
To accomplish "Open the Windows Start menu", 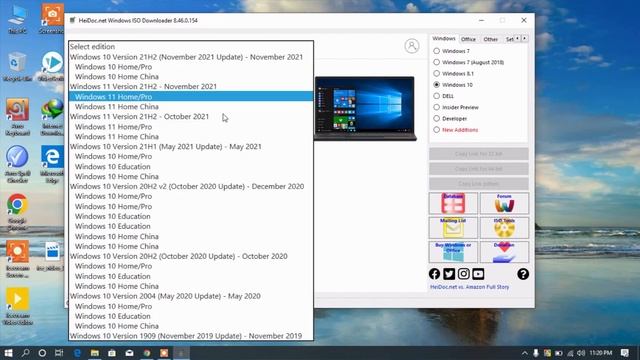I will pyautogui.click(x=8, y=353).
